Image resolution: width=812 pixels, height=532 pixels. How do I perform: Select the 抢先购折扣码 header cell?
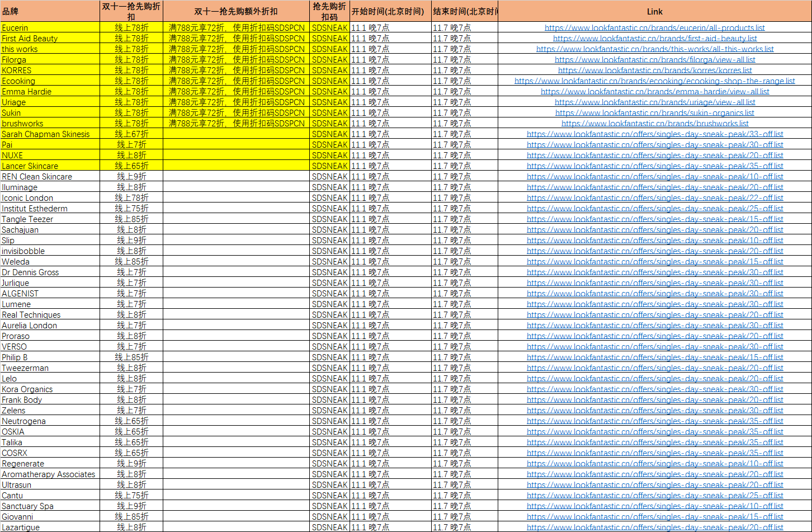pos(329,11)
